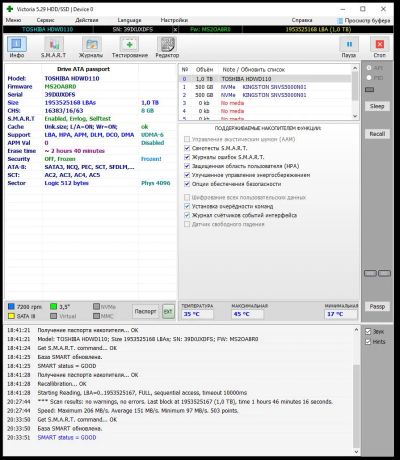The image size is (400, 460).
Task: Open the S.M.A.R.T toolbar section
Action: (x=54, y=48)
